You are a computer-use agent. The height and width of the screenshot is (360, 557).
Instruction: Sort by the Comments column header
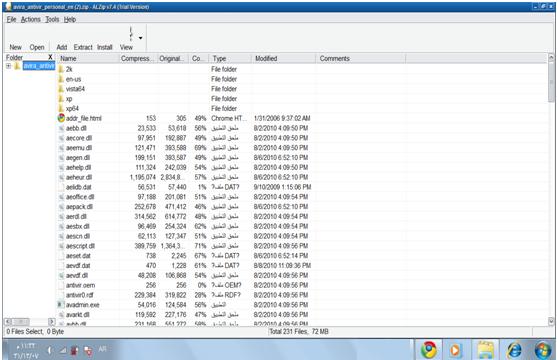[360, 59]
